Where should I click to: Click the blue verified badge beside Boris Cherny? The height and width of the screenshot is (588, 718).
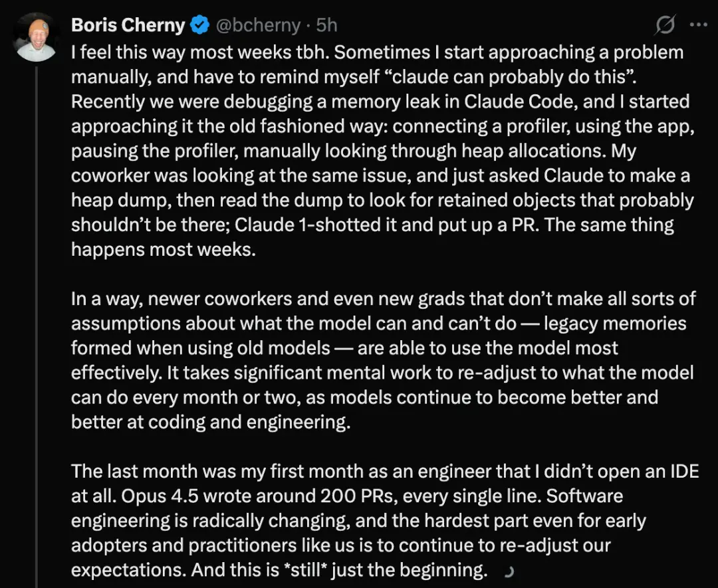(199, 26)
